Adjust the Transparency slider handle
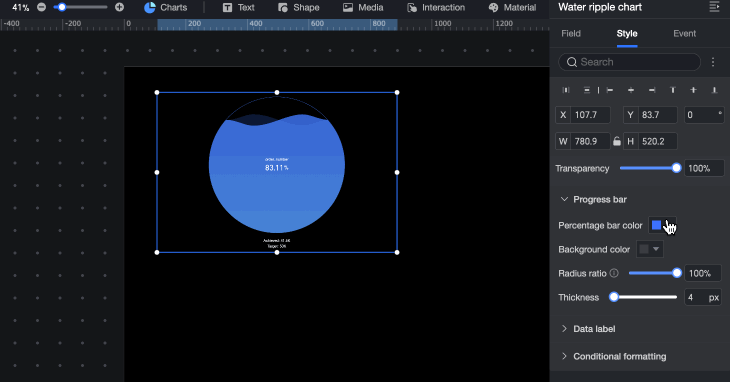 676,168
